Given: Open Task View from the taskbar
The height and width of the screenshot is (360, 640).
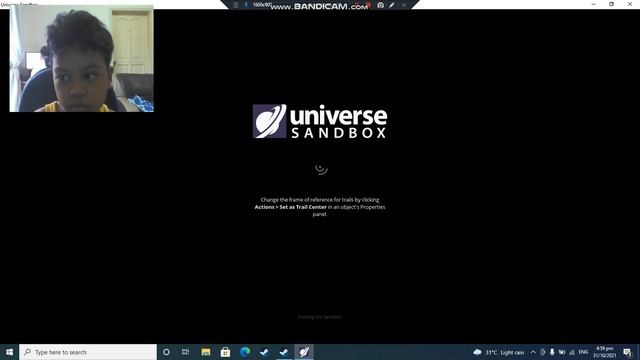Looking at the screenshot, I should point(186,352).
